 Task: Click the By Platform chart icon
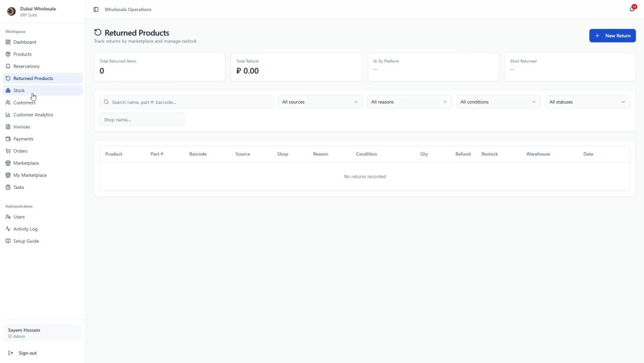click(x=375, y=61)
